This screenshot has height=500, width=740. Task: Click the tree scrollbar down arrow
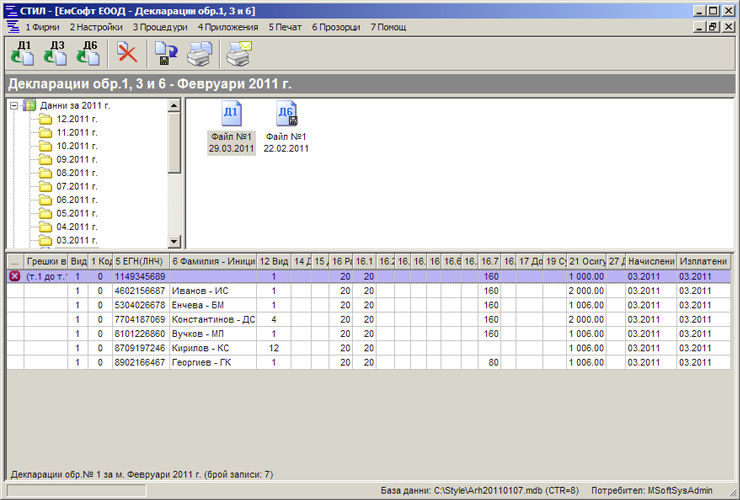pyautogui.click(x=174, y=241)
